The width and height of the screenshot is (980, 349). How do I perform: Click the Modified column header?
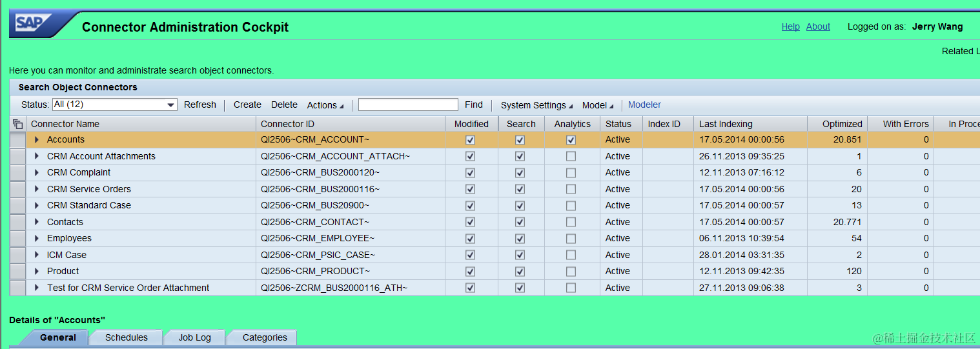tap(471, 124)
